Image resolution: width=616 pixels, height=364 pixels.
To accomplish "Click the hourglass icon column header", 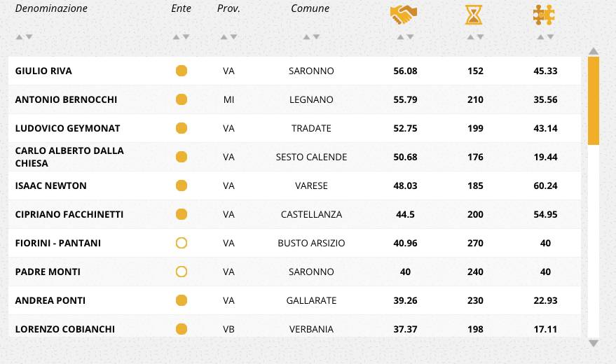I will 474,15.
